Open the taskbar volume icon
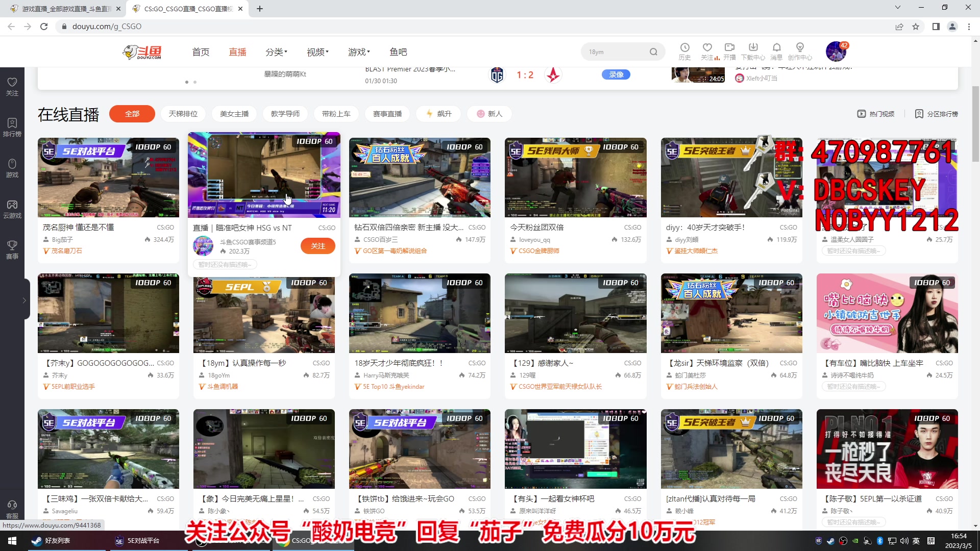This screenshot has width=980, height=551. click(x=904, y=541)
